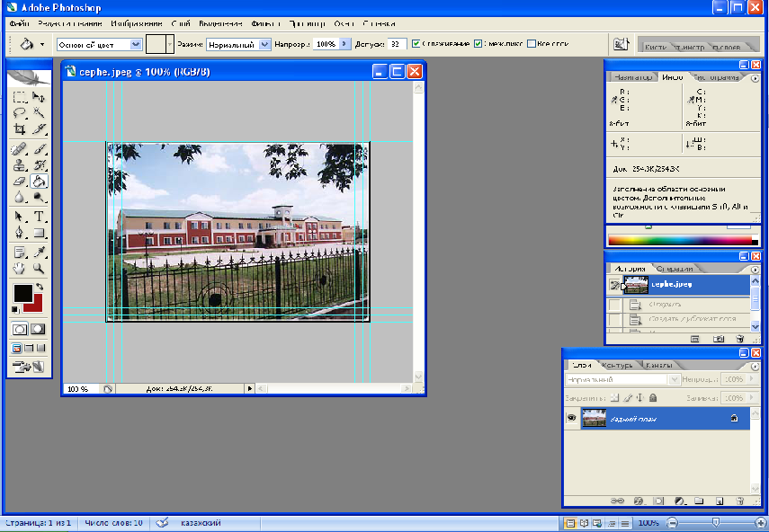Select the Dodge tool
This screenshot has height=532, width=769.
(x=39, y=198)
